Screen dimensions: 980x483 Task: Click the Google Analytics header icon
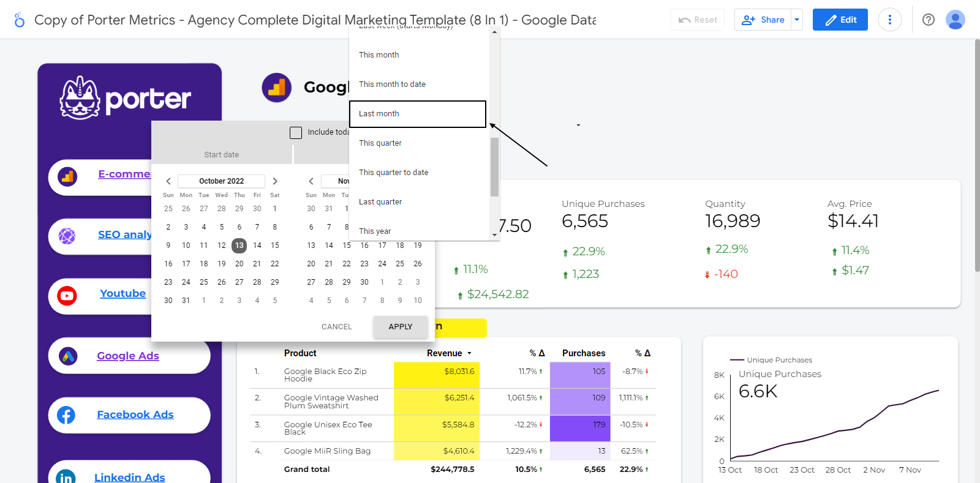pos(277,88)
